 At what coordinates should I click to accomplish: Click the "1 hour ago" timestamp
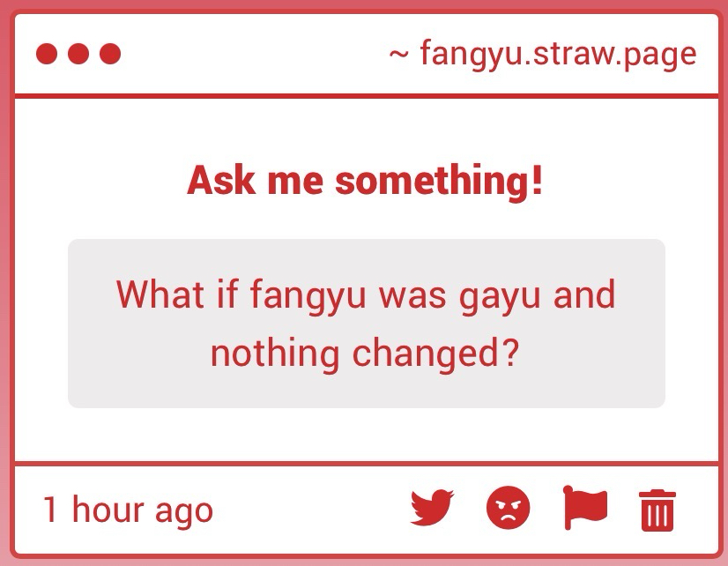click(128, 510)
